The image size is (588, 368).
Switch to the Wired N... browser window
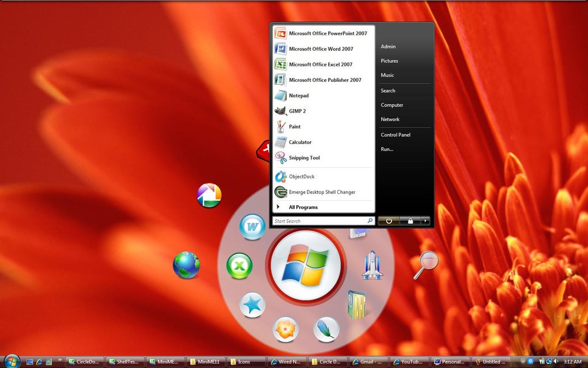(x=287, y=362)
